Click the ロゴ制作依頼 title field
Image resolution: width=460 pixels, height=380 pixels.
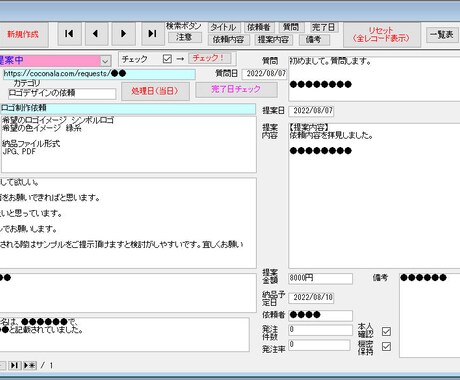click(x=128, y=109)
